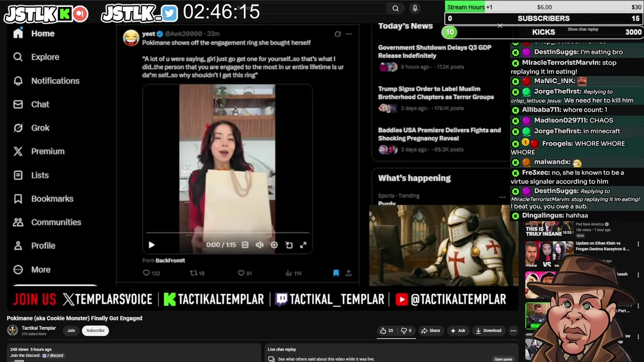Open Government Shutdown Delays Q3 GDP news
644x362 pixels.
pyautogui.click(x=435, y=52)
